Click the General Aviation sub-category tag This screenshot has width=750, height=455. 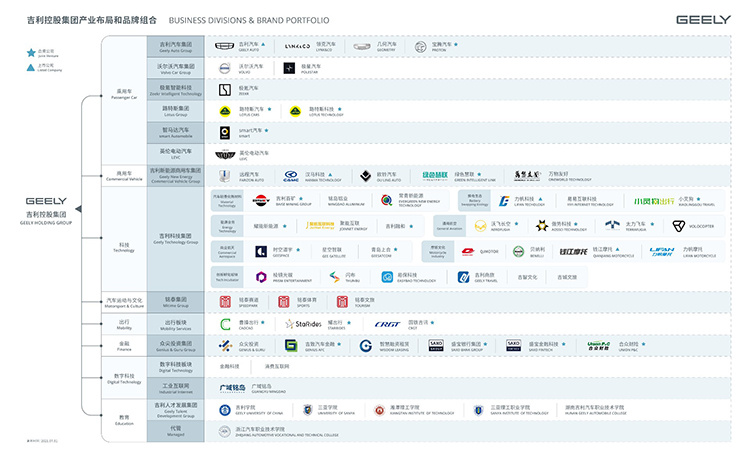click(449, 226)
